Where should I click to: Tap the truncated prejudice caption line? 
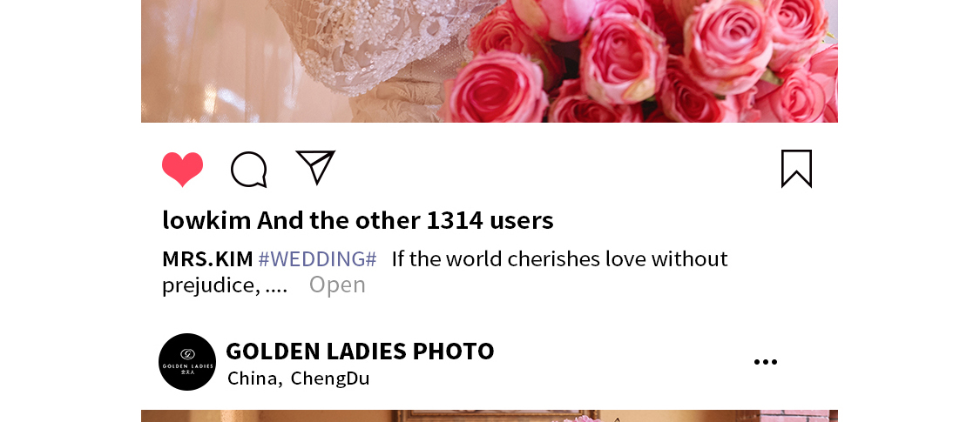(225, 285)
